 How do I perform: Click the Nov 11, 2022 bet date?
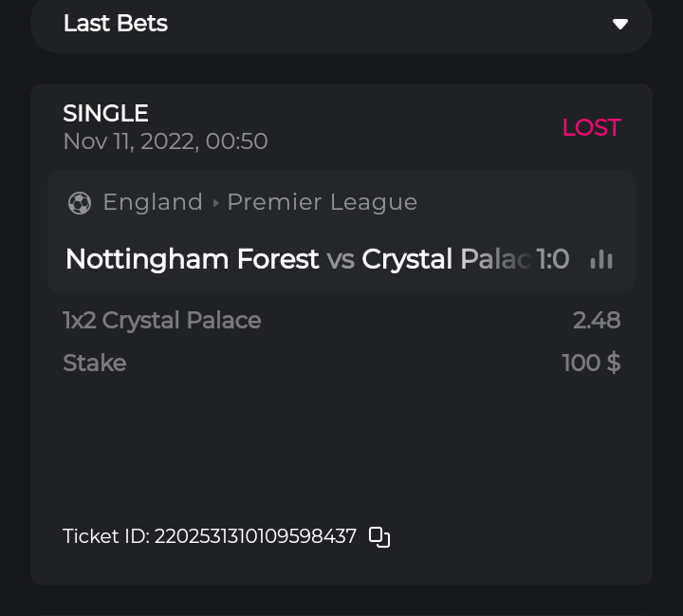[x=165, y=141]
